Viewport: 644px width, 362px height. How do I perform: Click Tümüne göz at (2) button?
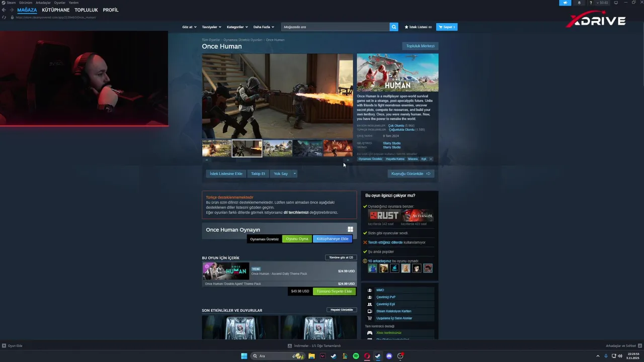(341, 257)
